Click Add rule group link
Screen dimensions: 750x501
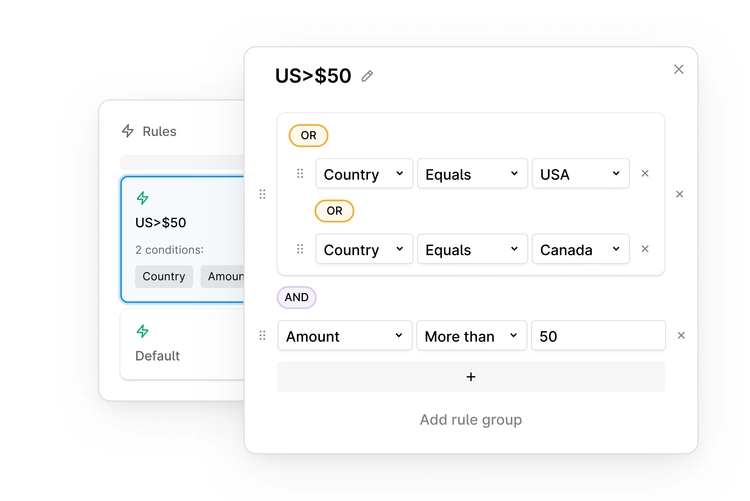click(471, 420)
